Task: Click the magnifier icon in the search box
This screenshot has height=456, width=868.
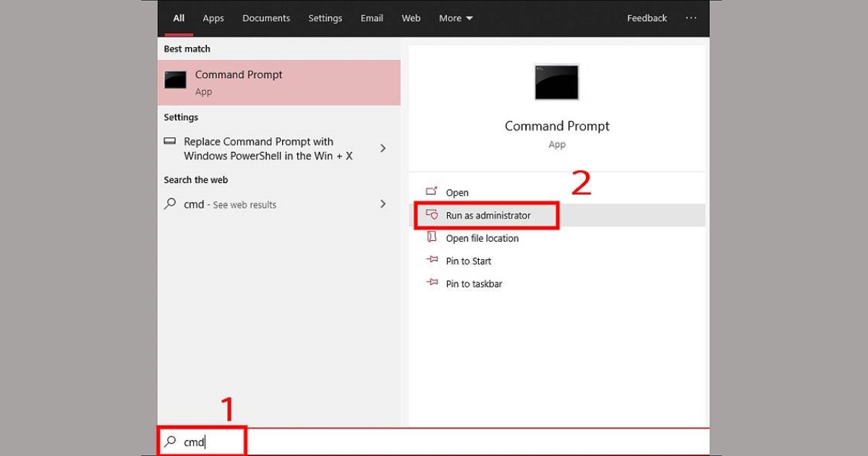Action: [x=171, y=441]
